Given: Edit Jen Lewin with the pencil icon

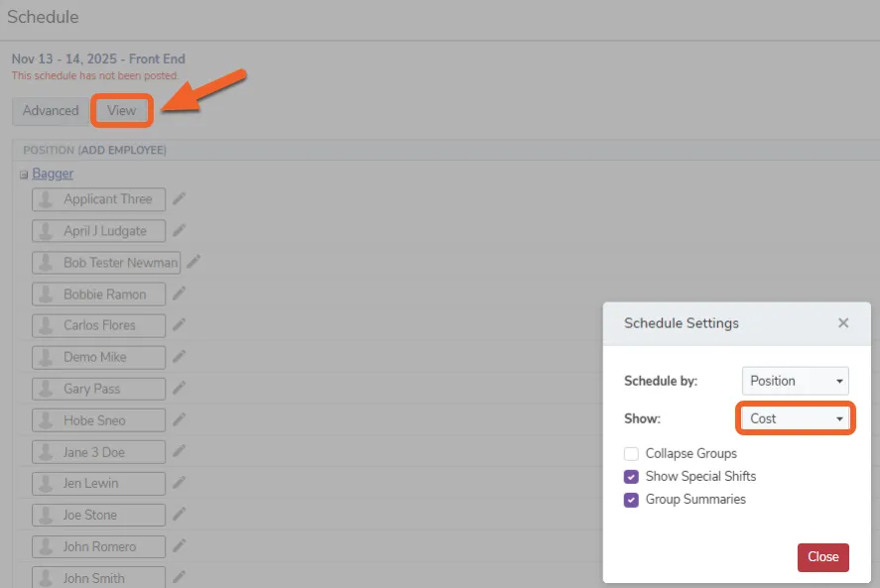Looking at the screenshot, I should click(179, 483).
